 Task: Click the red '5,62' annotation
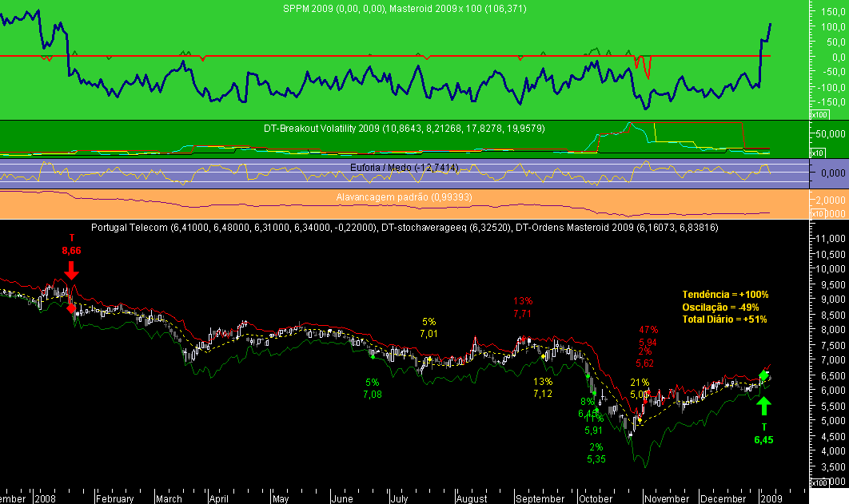coord(645,363)
